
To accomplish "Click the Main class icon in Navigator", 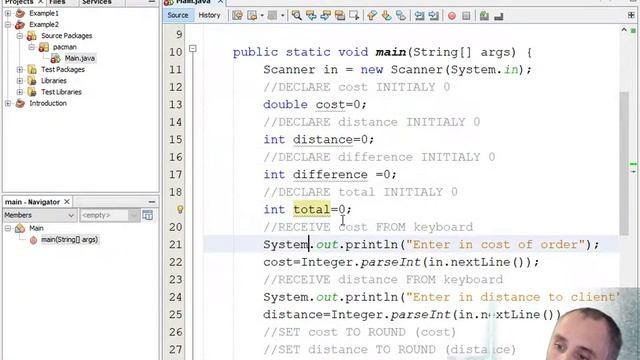I will tap(20, 228).
